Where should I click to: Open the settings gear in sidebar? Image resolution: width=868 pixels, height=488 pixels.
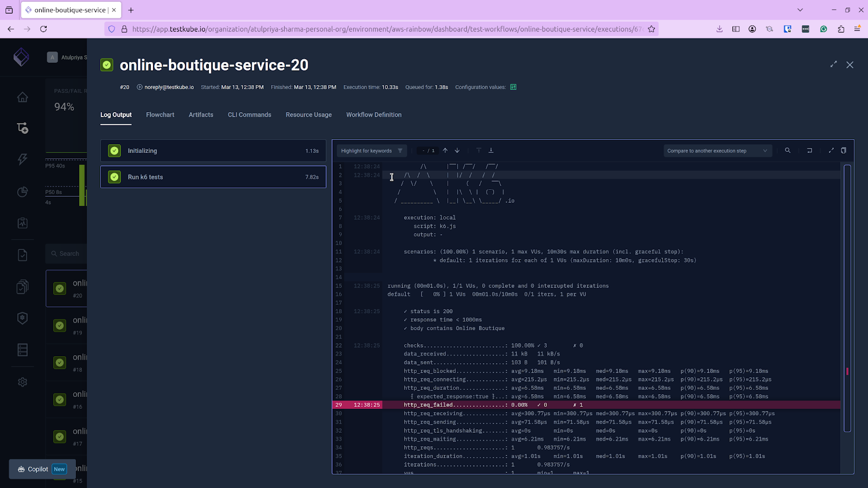pos(22,382)
